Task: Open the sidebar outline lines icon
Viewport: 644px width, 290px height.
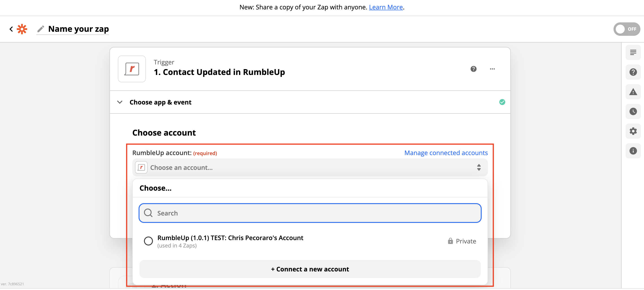Action: tap(633, 52)
